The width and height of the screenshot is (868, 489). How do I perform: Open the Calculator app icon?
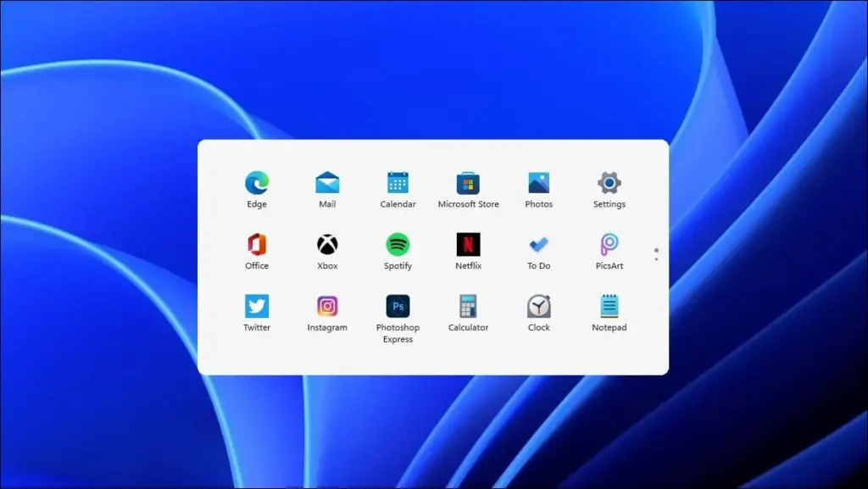tap(468, 306)
